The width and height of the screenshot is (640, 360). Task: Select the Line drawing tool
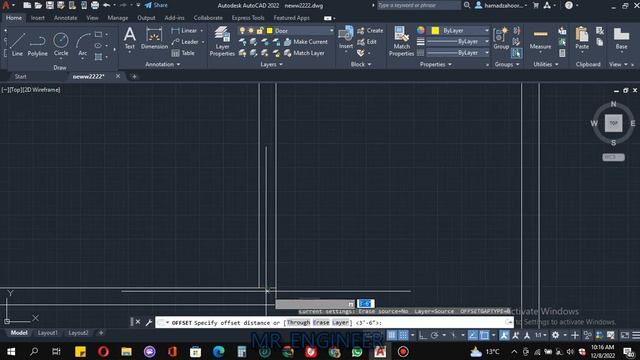pos(17,44)
